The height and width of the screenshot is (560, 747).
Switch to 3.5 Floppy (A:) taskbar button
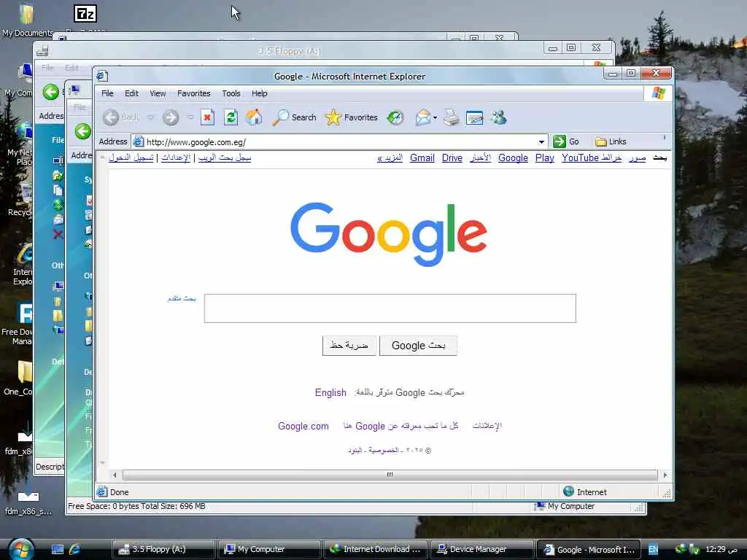163,549
